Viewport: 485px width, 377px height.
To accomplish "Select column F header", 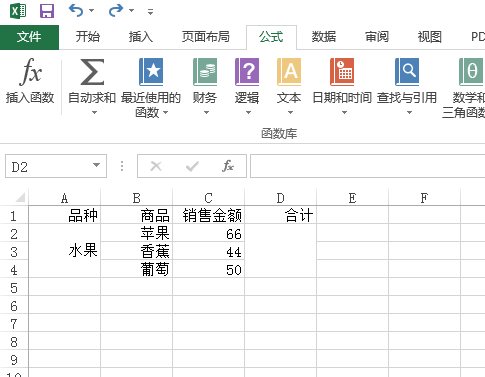I will tap(425, 198).
